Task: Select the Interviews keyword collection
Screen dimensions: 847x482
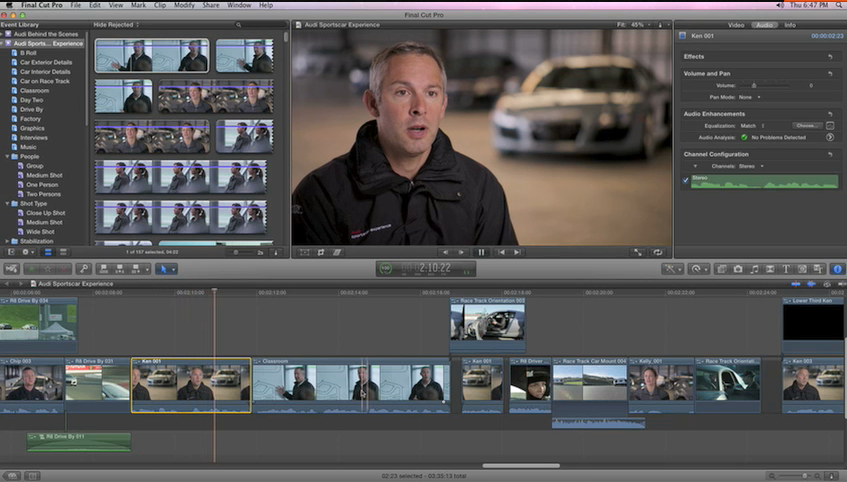Action: (x=36, y=137)
